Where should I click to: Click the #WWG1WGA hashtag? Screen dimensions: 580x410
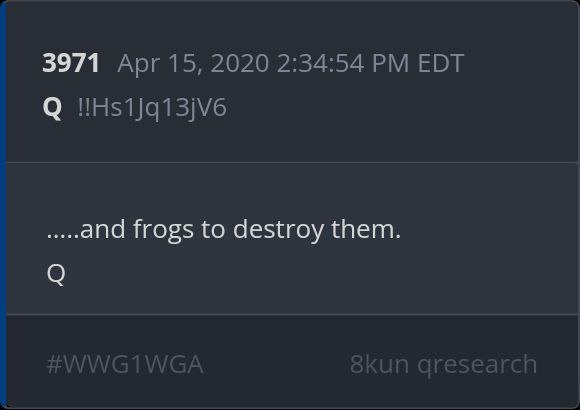pyautogui.click(x=125, y=364)
